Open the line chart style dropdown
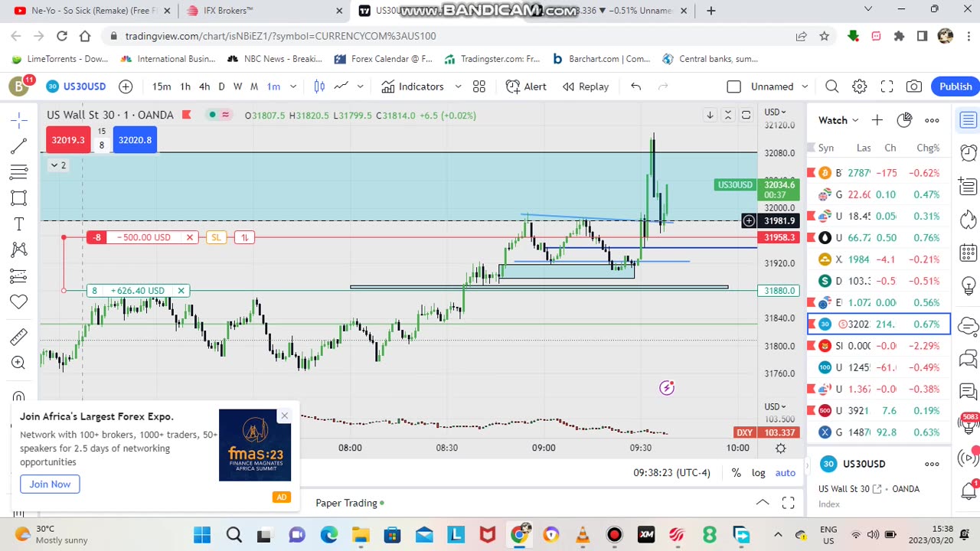The width and height of the screenshot is (980, 551). (x=360, y=86)
